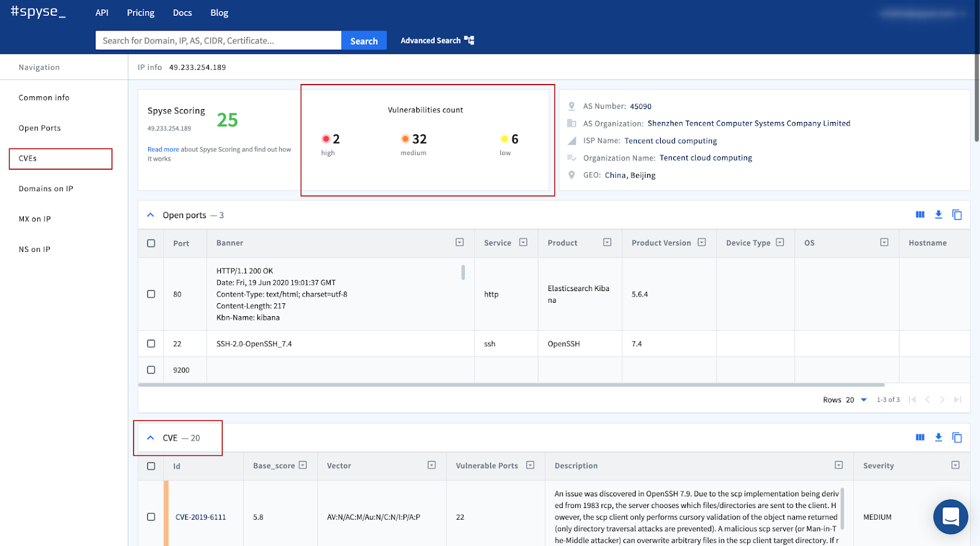The height and width of the screenshot is (546, 980).
Task: Open Base_score column filter dropdown
Action: 303,466
